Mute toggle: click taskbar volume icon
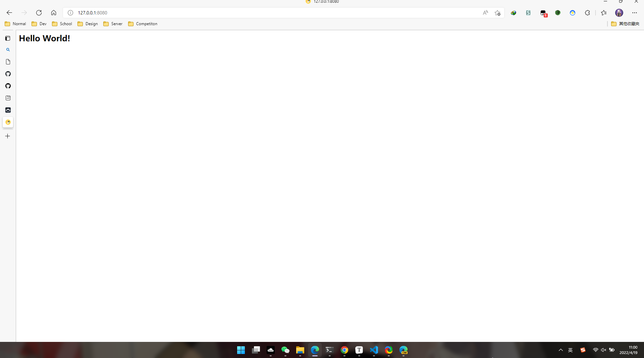The height and width of the screenshot is (358, 644). pos(603,350)
